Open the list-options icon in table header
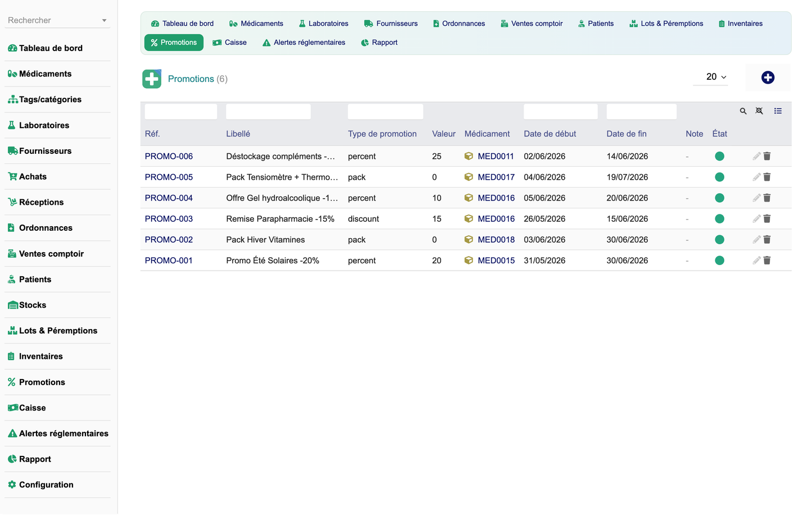The image size is (812, 516). click(778, 111)
